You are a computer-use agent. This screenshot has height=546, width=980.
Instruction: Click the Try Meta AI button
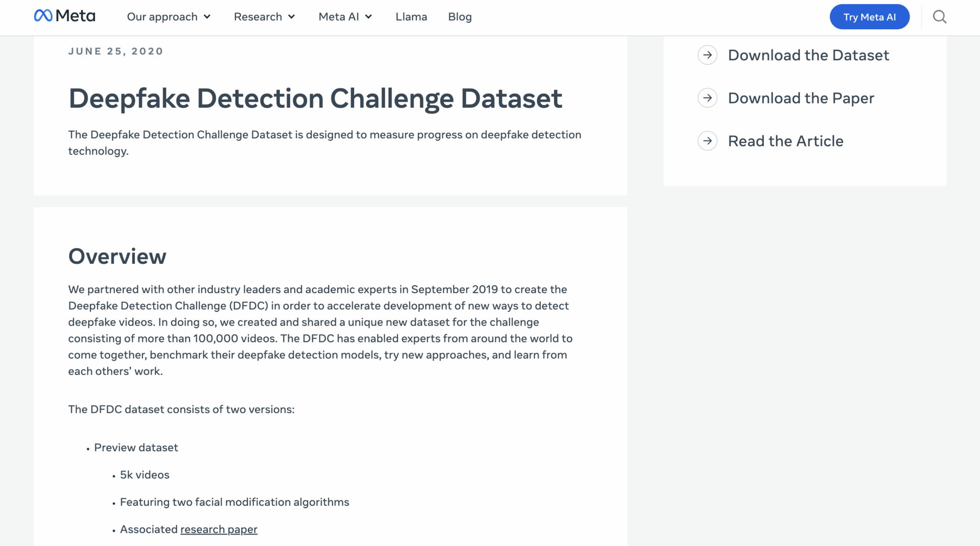869,17
